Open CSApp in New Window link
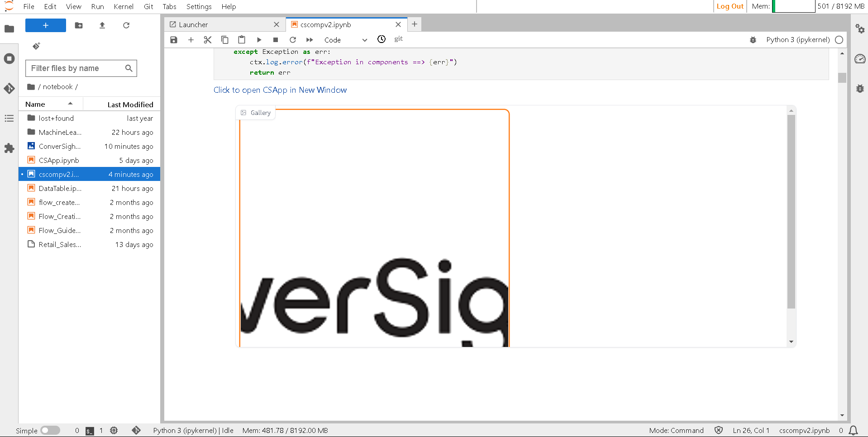 [280, 90]
